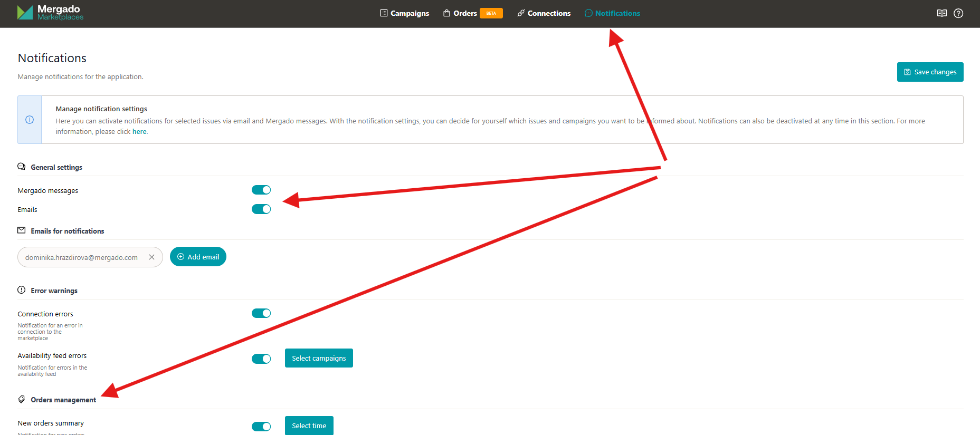Open the Select time picker
The height and width of the screenshot is (435, 980).
pos(309,426)
